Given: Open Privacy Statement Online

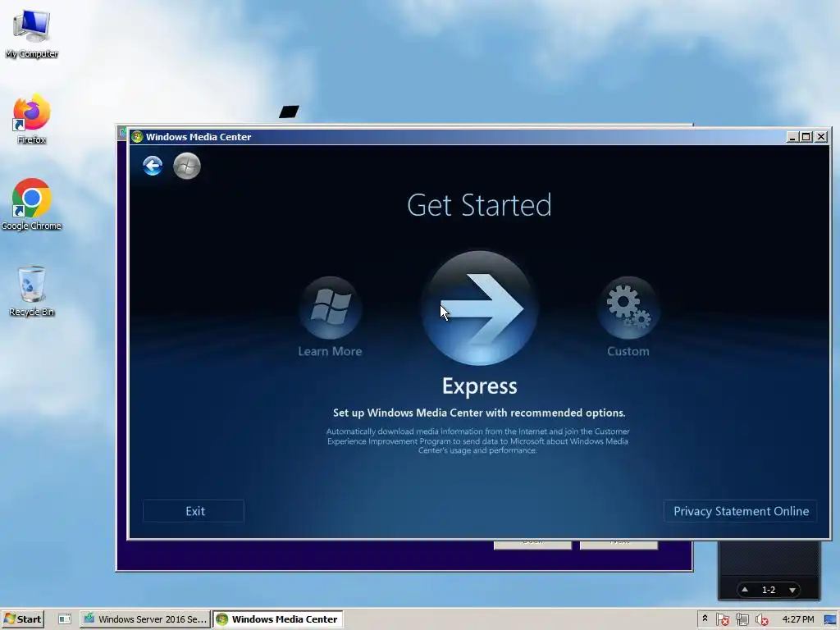Looking at the screenshot, I should point(741,511).
